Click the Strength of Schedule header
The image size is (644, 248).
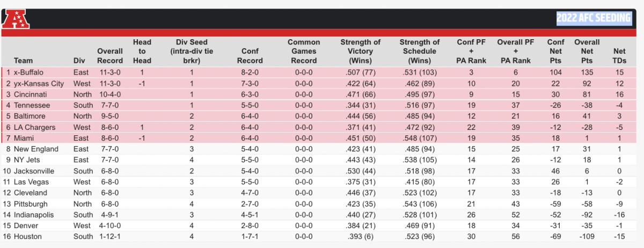pyautogui.click(x=420, y=52)
